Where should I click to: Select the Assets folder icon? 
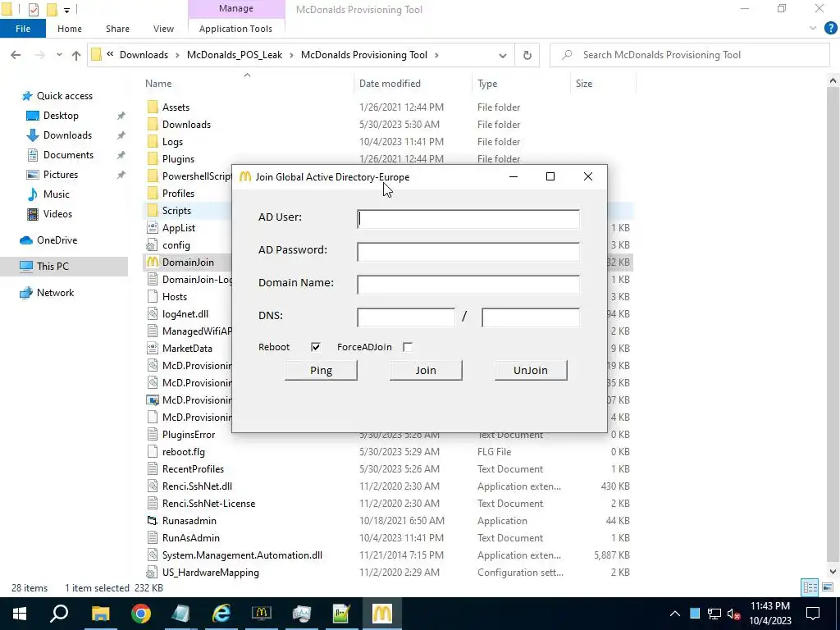(153, 107)
